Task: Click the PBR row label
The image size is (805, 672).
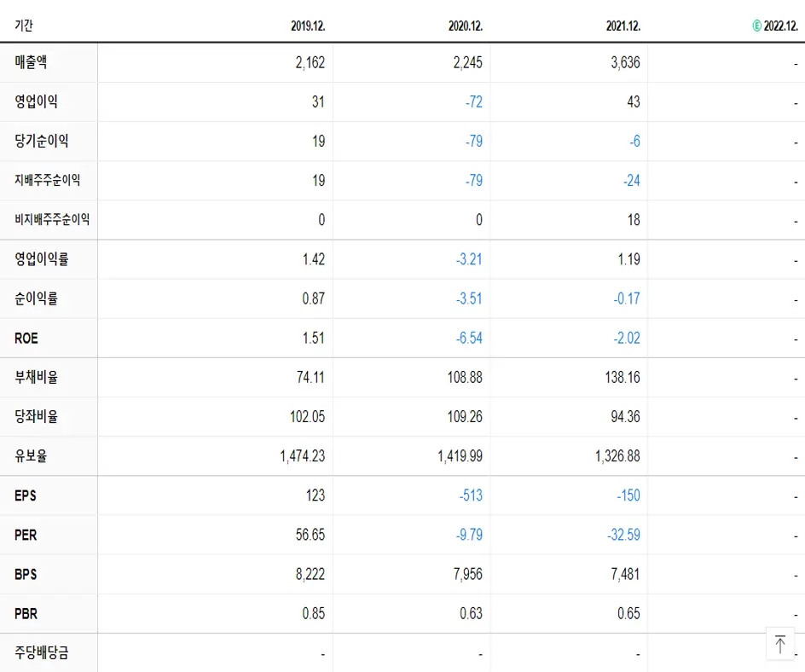Action: [26, 613]
